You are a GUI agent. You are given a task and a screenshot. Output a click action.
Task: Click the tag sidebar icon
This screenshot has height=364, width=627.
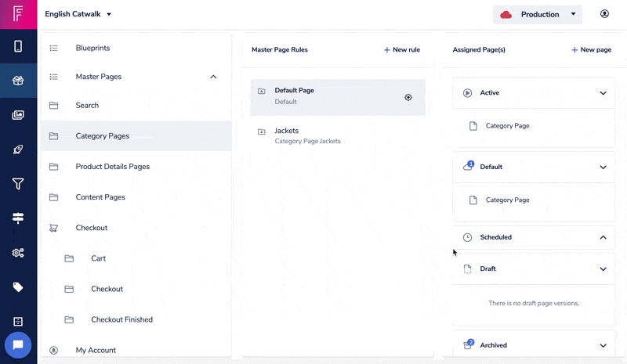coord(18,287)
